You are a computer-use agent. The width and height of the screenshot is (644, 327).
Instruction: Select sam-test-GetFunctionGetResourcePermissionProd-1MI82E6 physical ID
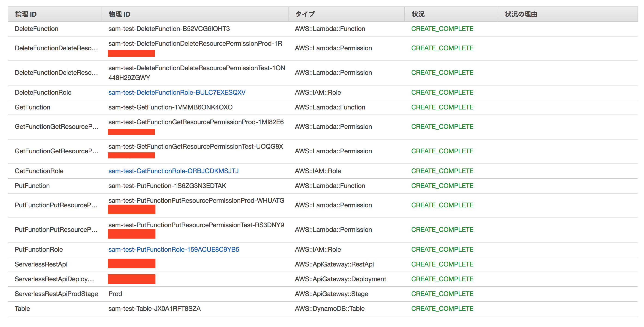(196, 122)
